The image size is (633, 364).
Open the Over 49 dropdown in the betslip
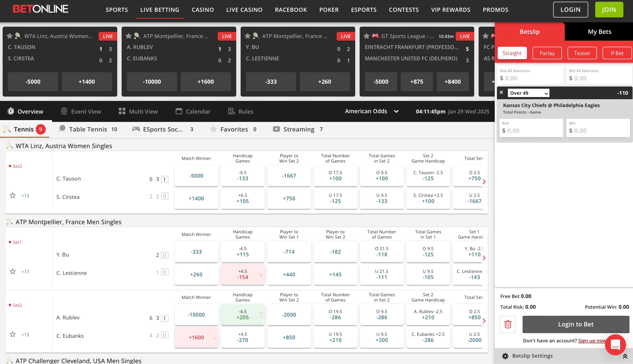[528, 93]
